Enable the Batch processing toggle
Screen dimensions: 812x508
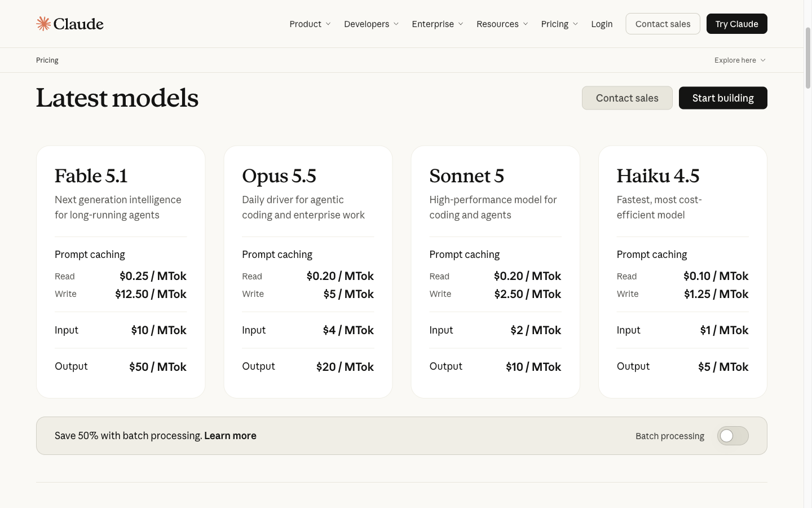coord(732,436)
